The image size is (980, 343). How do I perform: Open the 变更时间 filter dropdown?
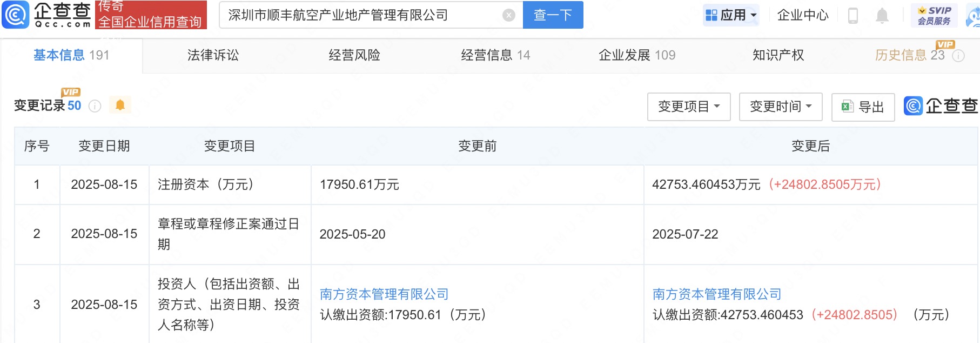click(781, 107)
